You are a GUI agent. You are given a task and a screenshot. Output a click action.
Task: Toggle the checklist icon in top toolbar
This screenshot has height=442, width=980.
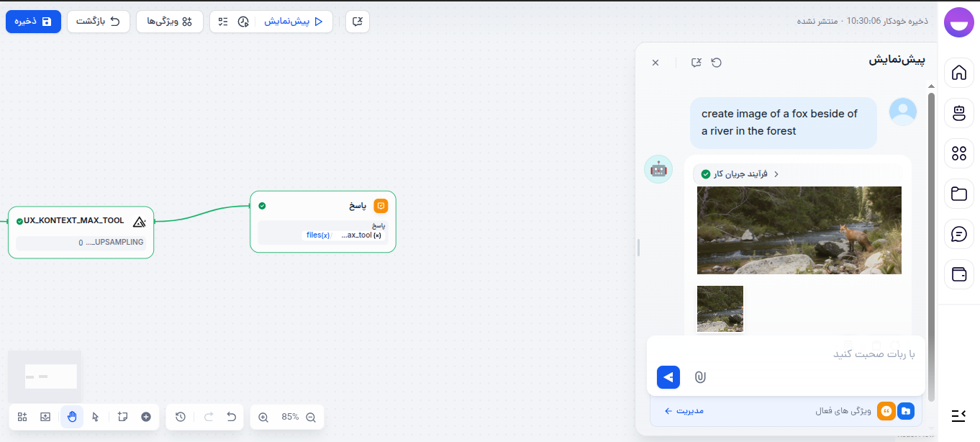pos(223,22)
